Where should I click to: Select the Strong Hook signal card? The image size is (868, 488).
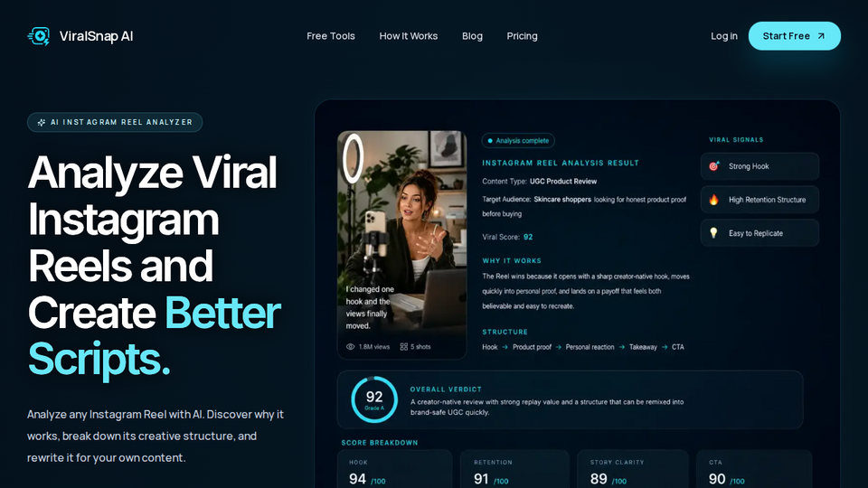point(759,166)
